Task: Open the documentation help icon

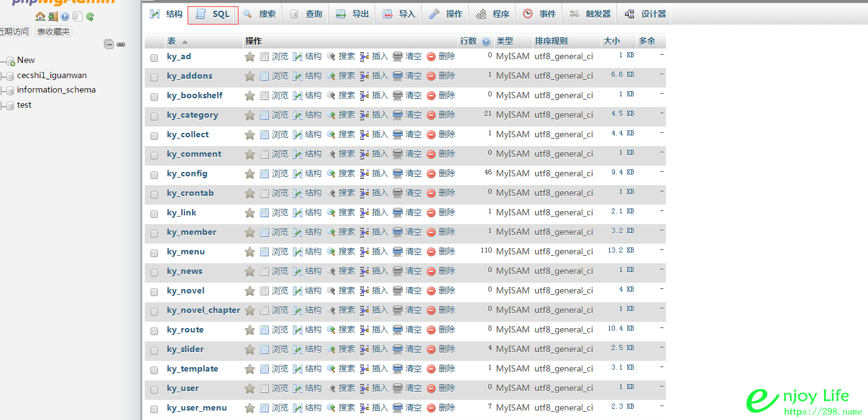Action: point(65,16)
